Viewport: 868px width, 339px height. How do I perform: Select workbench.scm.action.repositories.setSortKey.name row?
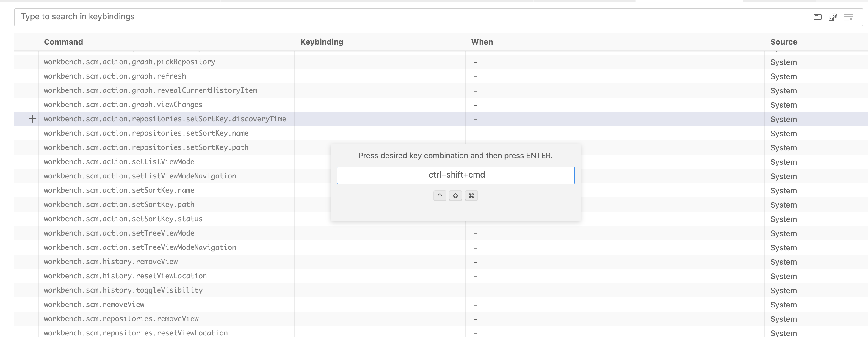tap(146, 134)
